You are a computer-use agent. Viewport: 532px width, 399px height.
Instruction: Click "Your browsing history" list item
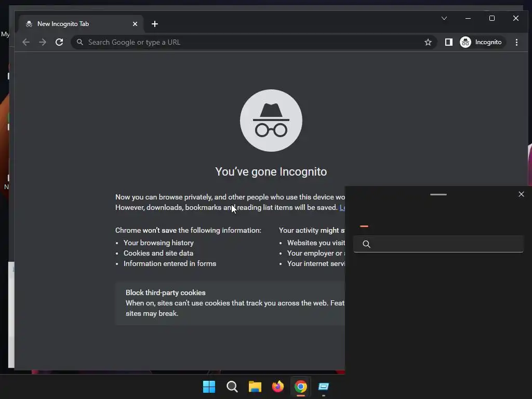[158, 243]
